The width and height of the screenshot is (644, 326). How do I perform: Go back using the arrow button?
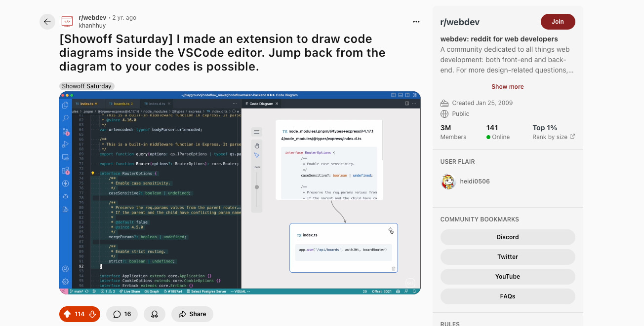click(x=47, y=22)
